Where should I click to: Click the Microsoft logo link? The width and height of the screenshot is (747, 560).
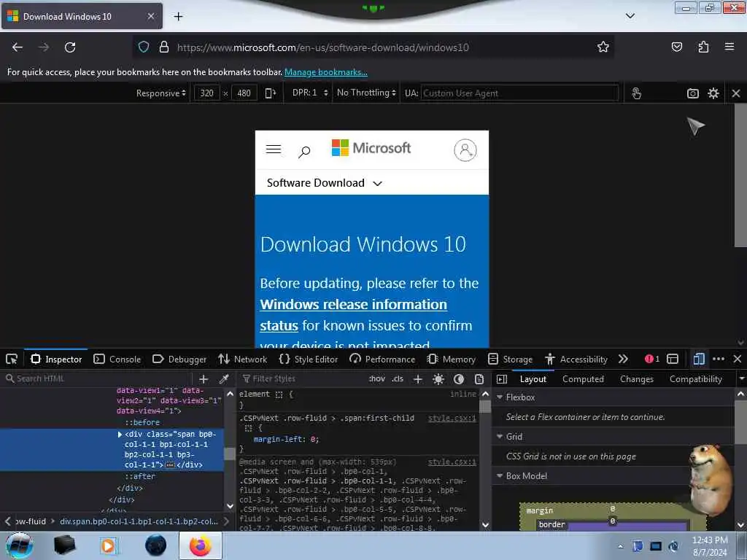pyautogui.click(x=371, y=148)
